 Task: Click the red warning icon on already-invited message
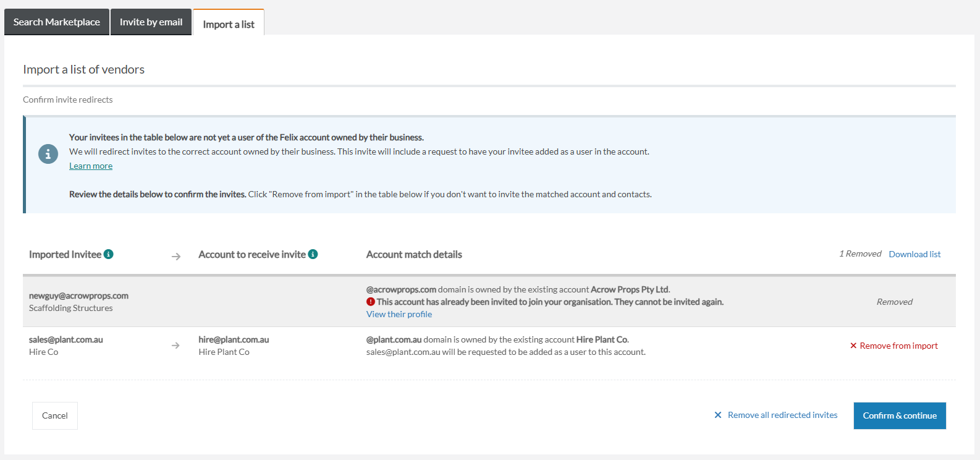[x=371, y=302]
